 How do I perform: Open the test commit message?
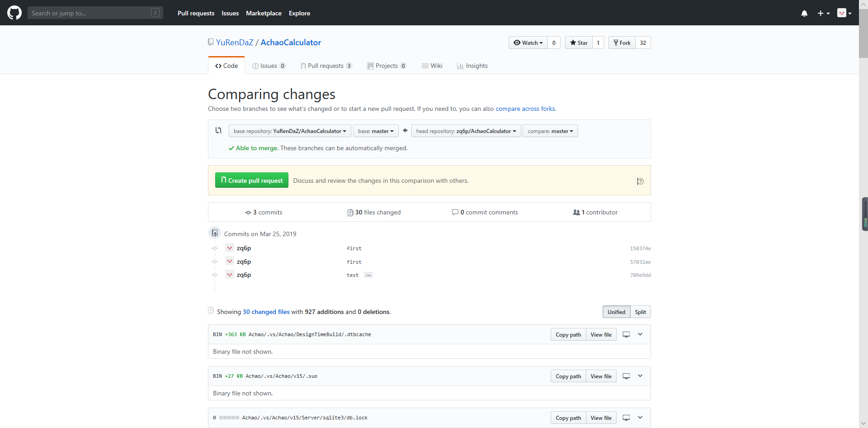pos(352,275)
